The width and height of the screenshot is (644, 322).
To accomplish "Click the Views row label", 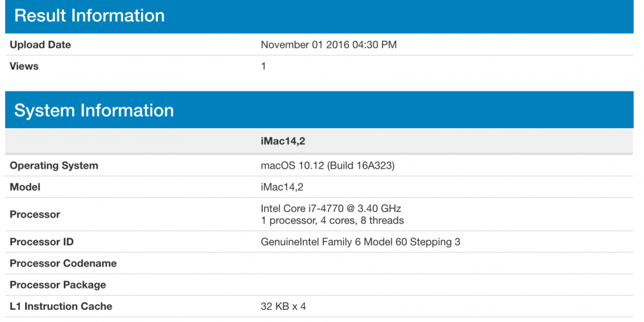I will 24,66.
